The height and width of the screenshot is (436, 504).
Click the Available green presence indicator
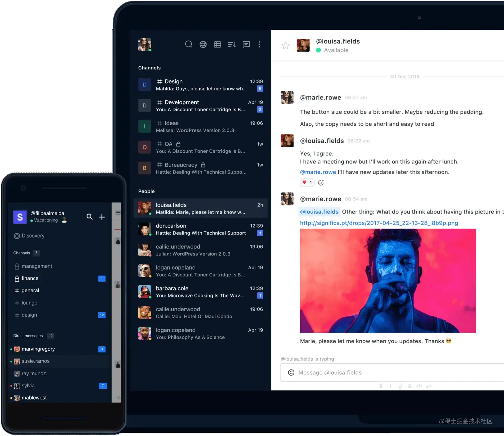[x=319, y=50]
